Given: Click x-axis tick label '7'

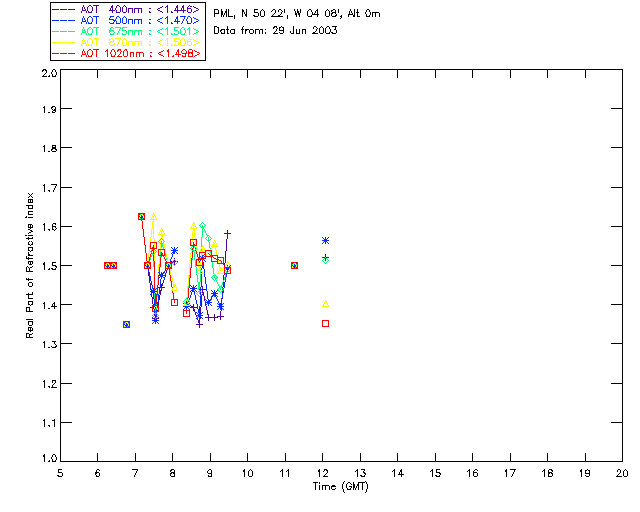Looking at the screenshot, I should [x=135, y=473].
